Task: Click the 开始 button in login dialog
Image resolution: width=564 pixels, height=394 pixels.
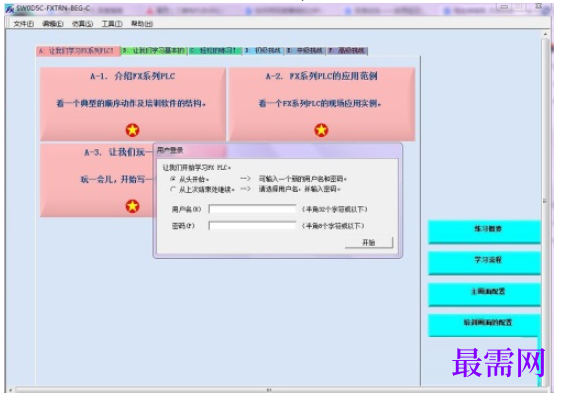Action: click(369, 243)
